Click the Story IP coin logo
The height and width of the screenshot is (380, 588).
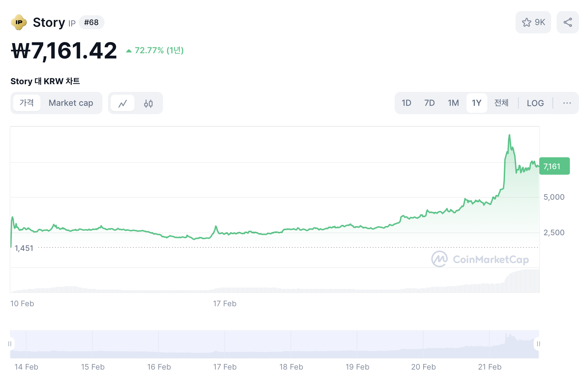point(19,22)
